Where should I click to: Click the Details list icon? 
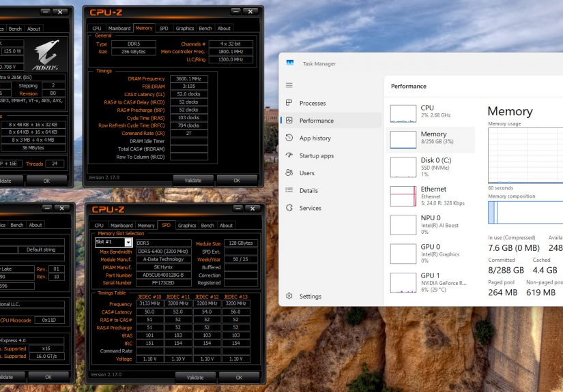click(289, 190)
